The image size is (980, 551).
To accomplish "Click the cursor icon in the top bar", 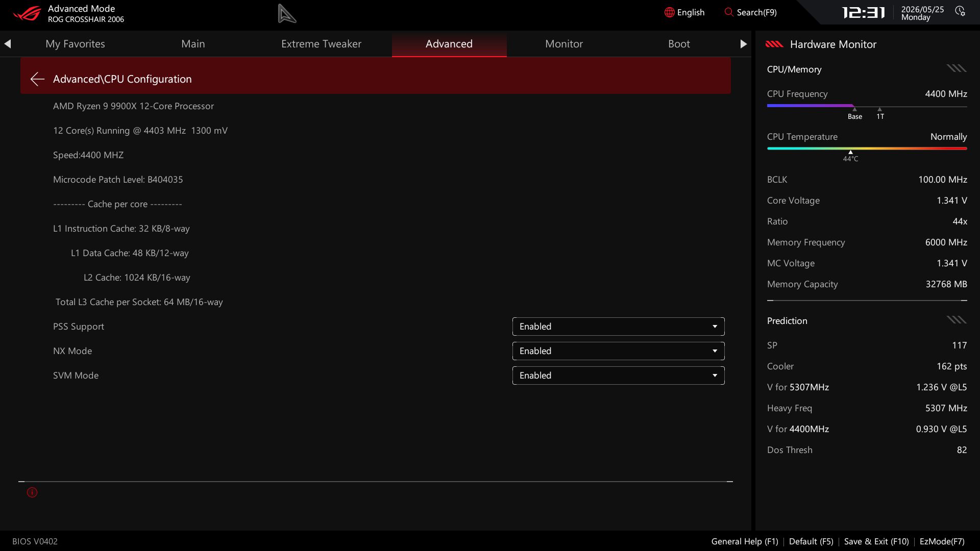I will tap(287, 14).
